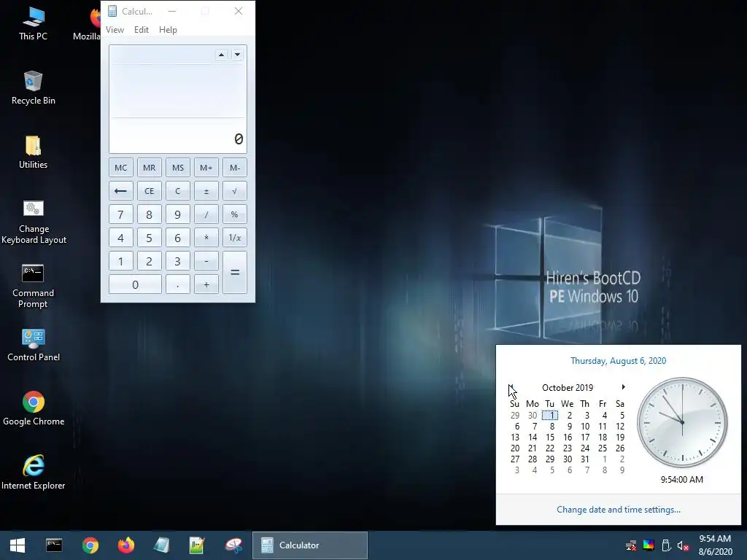Click the analog clock face

click(682, 422)
